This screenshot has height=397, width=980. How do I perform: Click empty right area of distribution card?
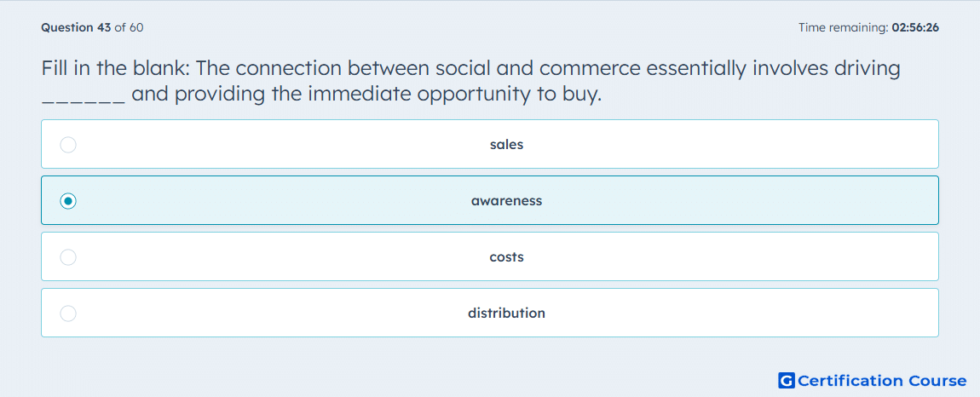click(750, 314)
